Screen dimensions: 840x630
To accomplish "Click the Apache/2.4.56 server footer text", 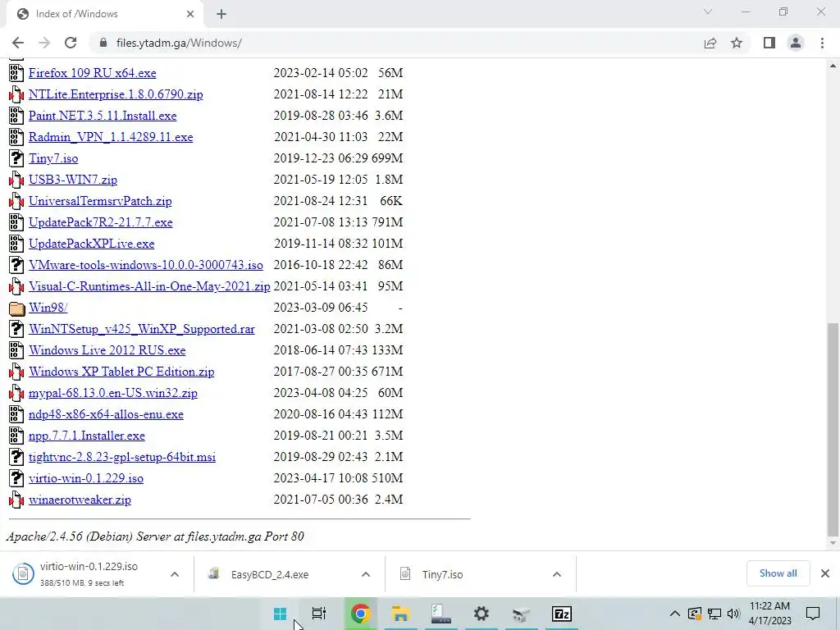I will (x=155, y=536).
